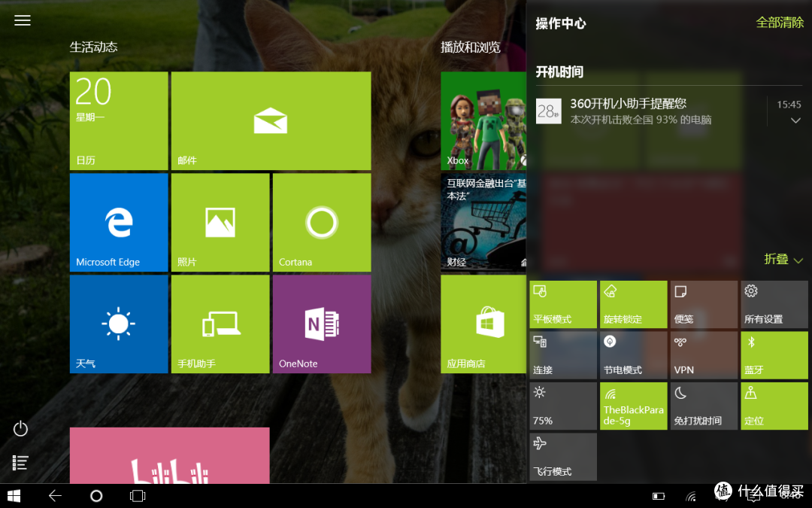Toggle Battery saver quick action
This screenshot has width=812, height=508.
click(634, 355)
